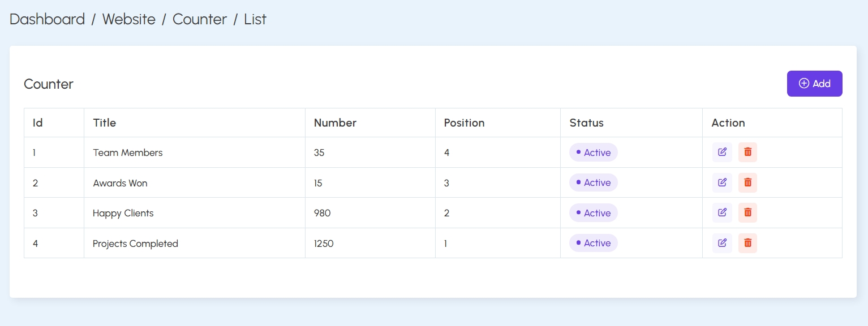
Task: Delete the Projects Completed counter
Action: point(747,243)
